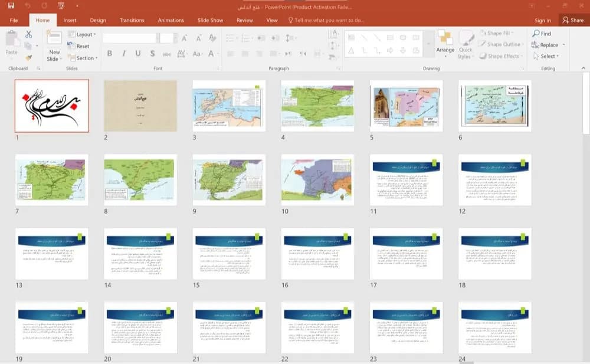
Task: Select slide 22 thumbnail
Action: tap(317, 327)
